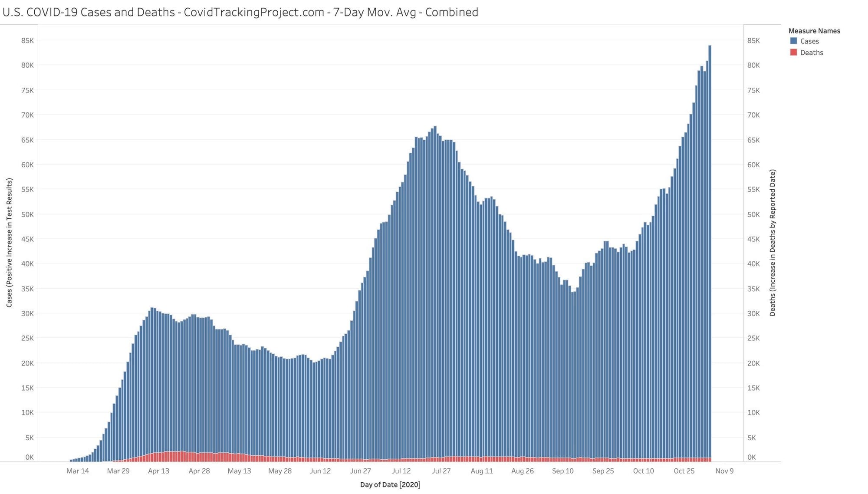Click the Oct 25 x-axis label
The image size is (868, 494).
click(684, 471)
